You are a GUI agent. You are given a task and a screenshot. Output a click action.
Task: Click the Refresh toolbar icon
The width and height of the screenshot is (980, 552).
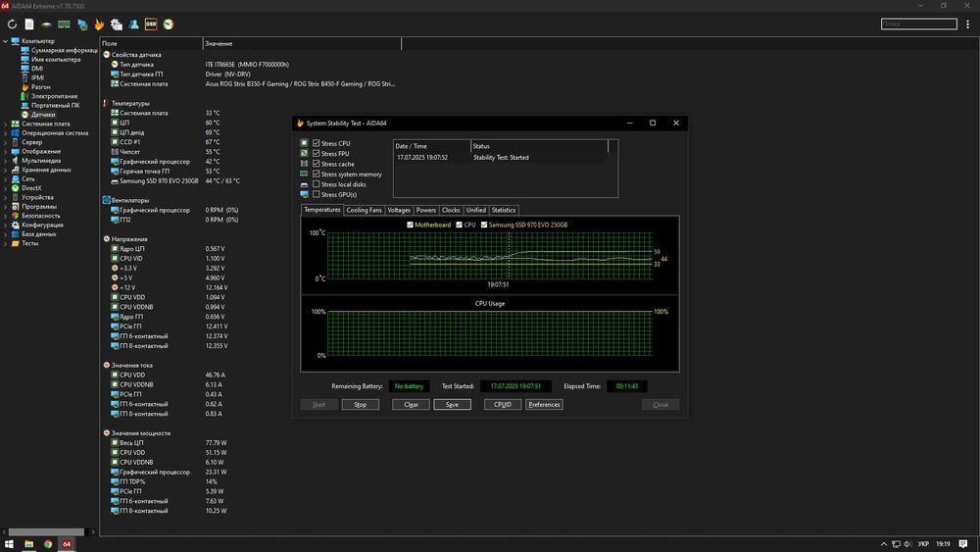point(12,24)
